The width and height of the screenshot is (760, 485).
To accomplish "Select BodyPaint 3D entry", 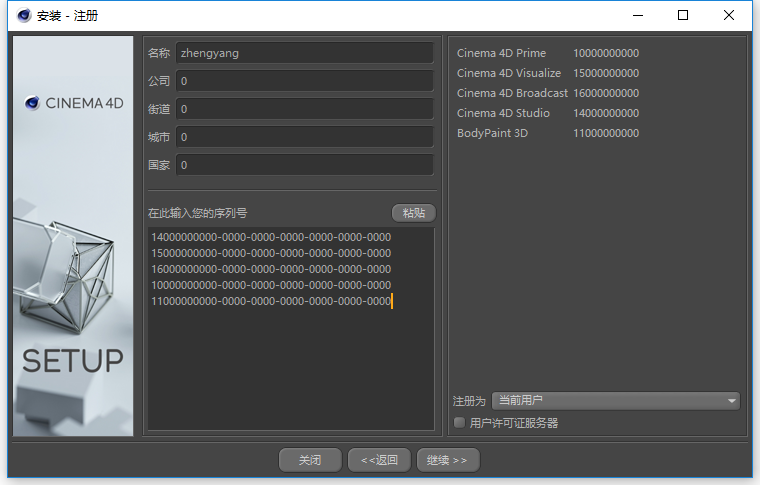I will click(x=492, y=133).
